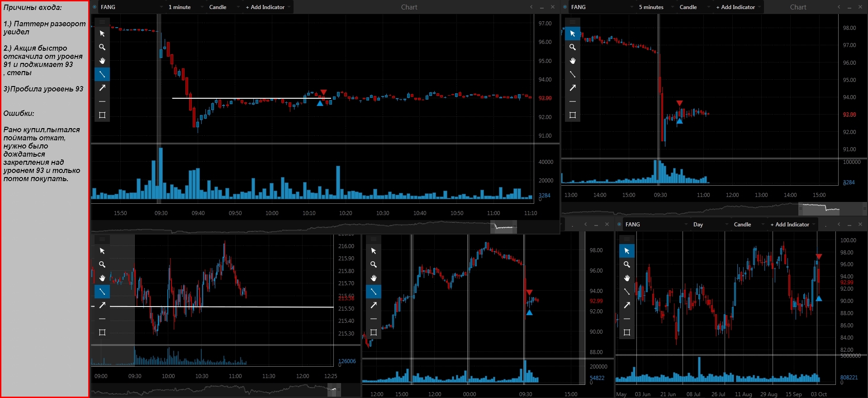This screenshot has height=398, width=868.
Task: Select the trend line tool in the 5 minutes chart
Action: (573, 74)
